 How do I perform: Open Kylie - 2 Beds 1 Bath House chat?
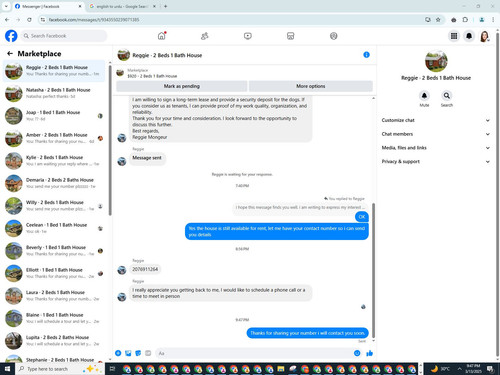(54, 161)
